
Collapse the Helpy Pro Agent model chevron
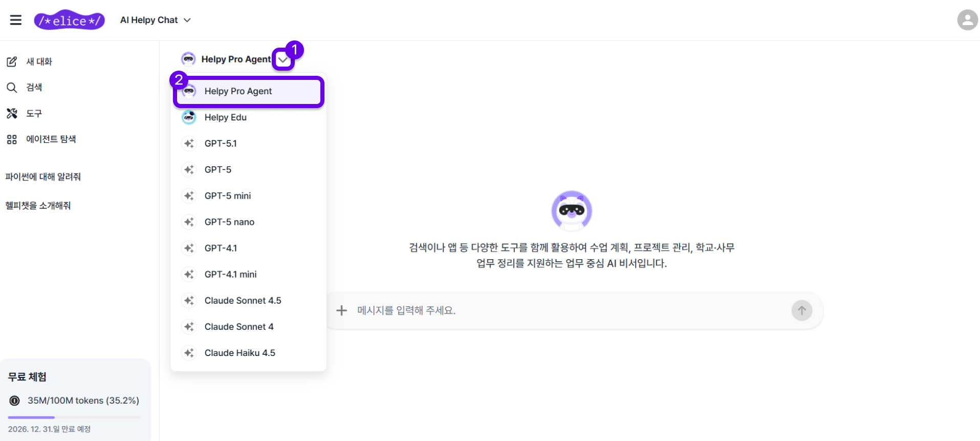[x=282, y=59]
